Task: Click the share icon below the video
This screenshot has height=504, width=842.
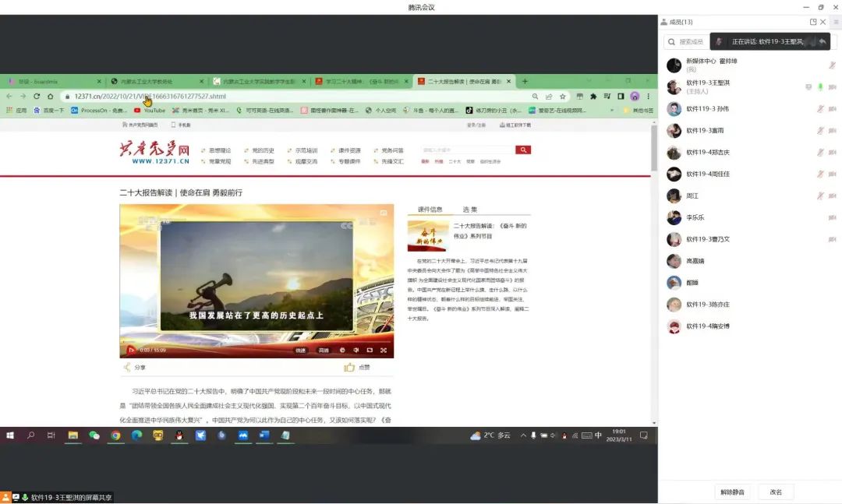Action: tap(127, 368)
